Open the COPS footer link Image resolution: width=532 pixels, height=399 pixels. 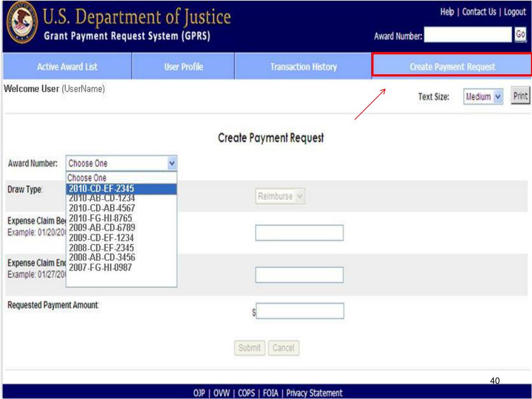[x=246, y=393]
